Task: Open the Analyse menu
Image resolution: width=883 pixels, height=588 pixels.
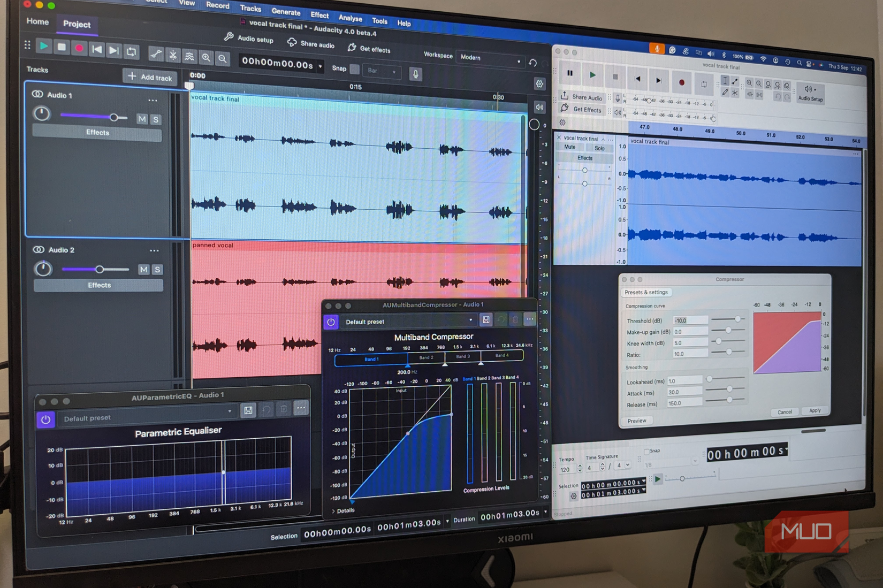Action: tap(350, 18)
